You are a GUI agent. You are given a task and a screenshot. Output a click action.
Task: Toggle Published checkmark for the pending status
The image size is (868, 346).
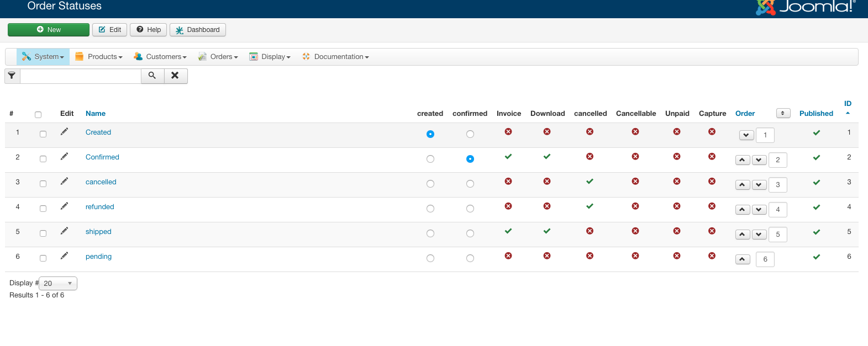[x=816, y=257]
